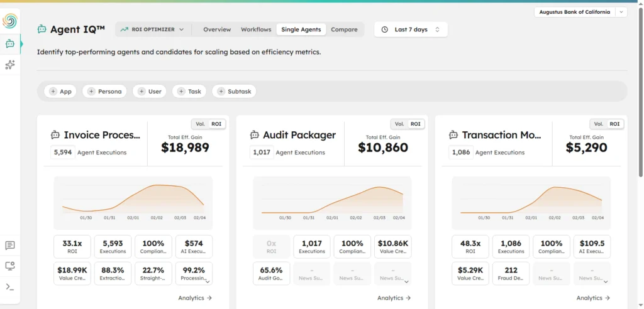644x309 pixels.
Task: Toggle ROI view on Audit Packager card
Action: (x=416, y=124)
